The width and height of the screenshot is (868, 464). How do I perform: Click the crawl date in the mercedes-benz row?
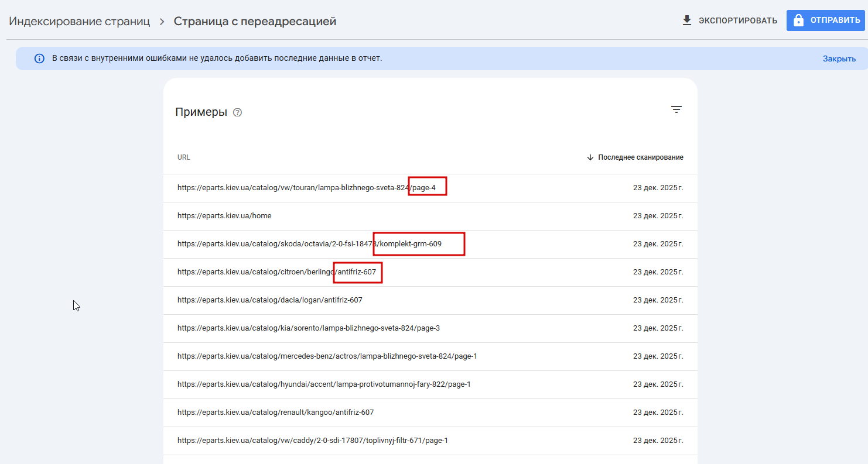pyautogui.click(x=658, y=356)
